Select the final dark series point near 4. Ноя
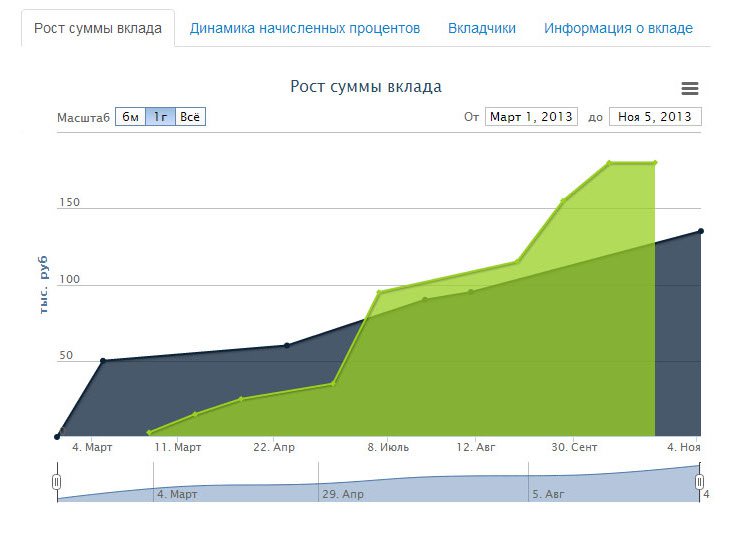 coord(700,231)
